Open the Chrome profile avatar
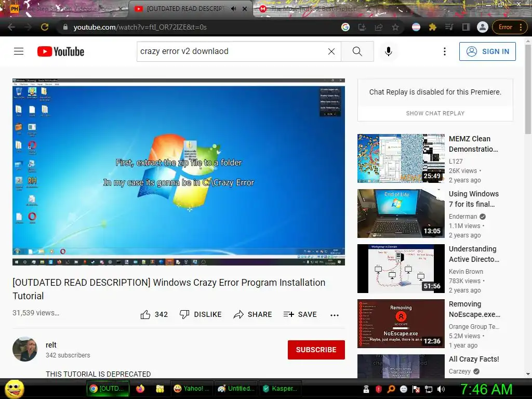Image resolution: width=532 pixels, height=399 pixels. [x=483, y=27]
